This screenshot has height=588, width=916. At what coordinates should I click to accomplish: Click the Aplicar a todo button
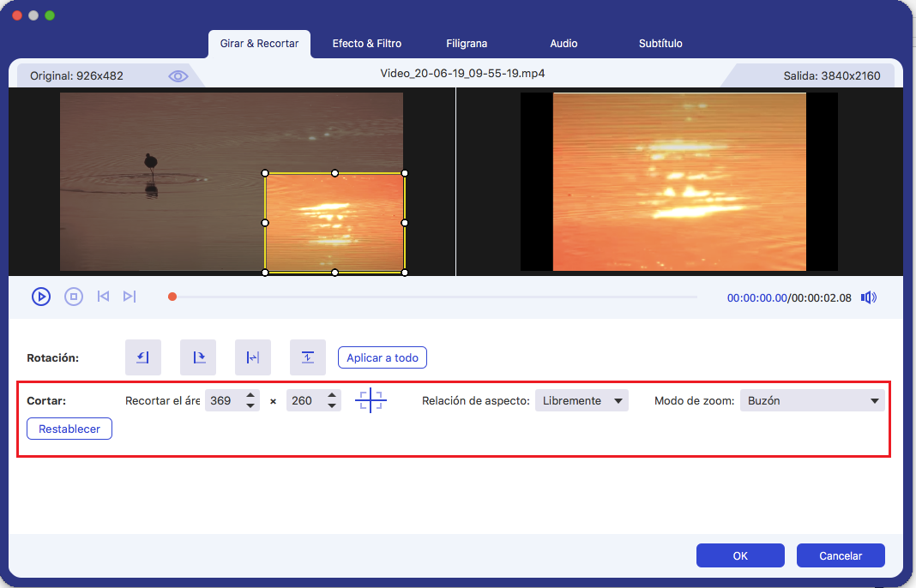coord(383,358)
